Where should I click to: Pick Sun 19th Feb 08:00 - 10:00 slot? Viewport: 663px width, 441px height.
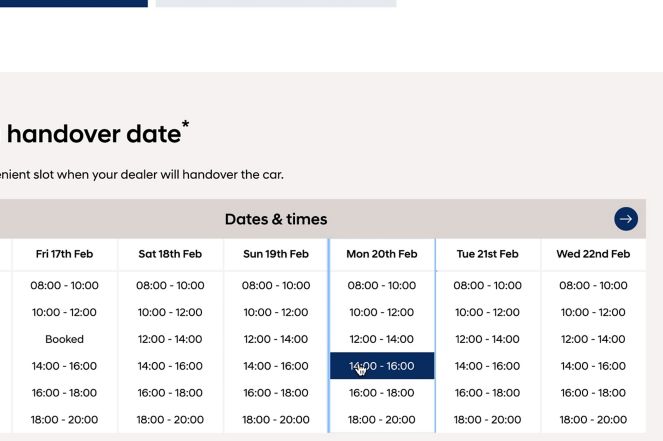pyautogui.click(x=276, y=285)
